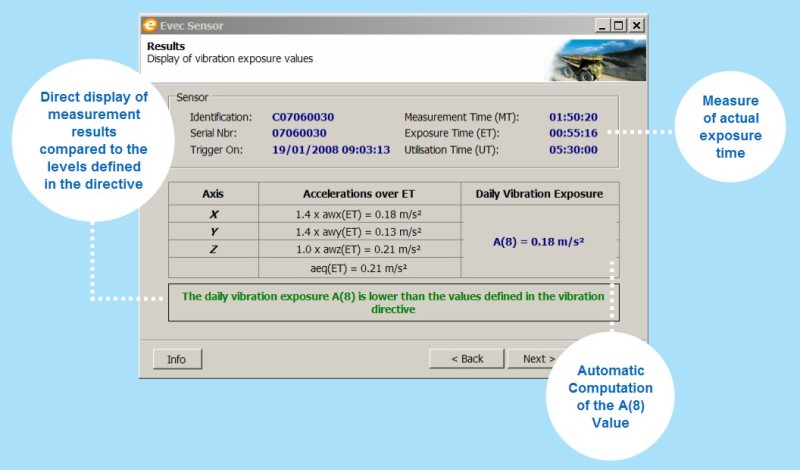Click exposure time value 00:55:16
This screenshot has height=470, width=800.
point(573,133)
